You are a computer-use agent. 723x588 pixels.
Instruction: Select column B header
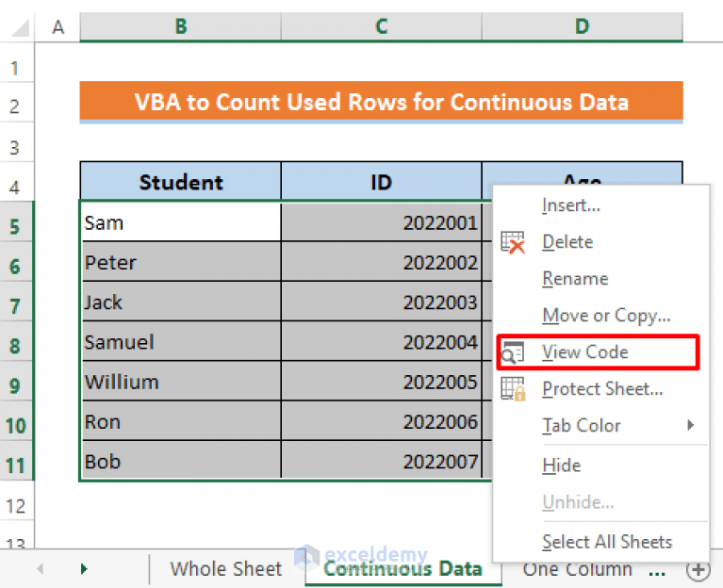click(180, 26)
